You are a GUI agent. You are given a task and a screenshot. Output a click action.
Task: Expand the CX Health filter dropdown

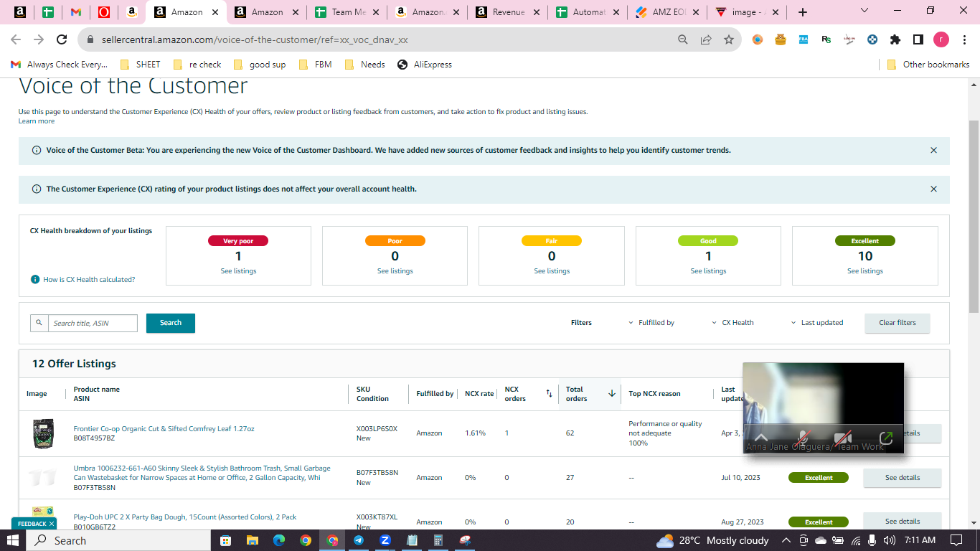pos(732,323)
